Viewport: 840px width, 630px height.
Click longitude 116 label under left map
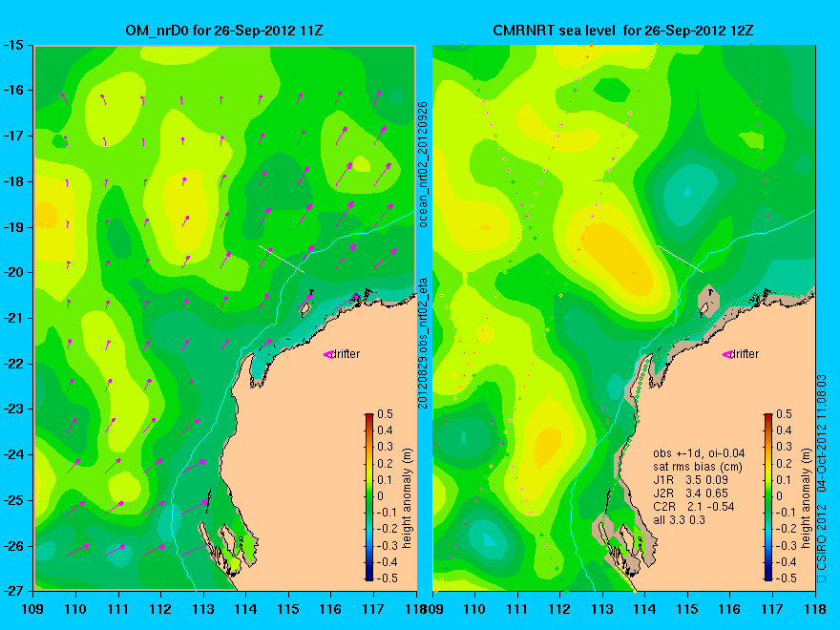tap(330, 609)
